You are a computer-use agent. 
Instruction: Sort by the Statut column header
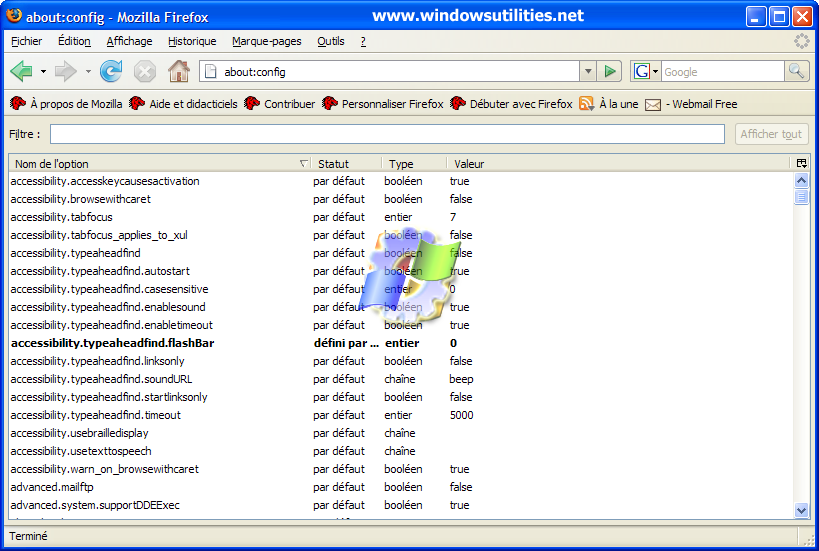pyautogui.click(x=346, y=164)
